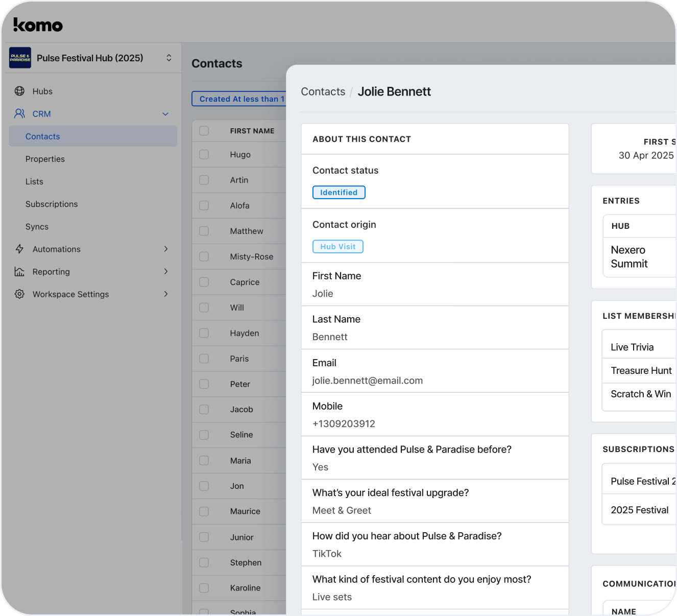Click the First Name value Jolie
The width and height of the screenshot is (677, 616).
(323, 294)
